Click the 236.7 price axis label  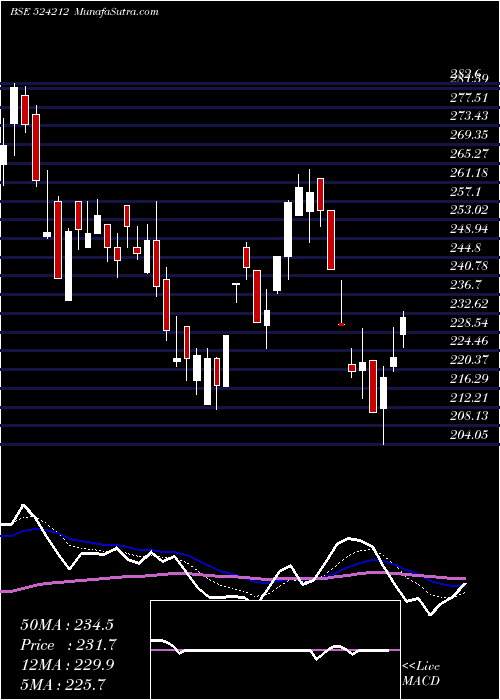click(466, 285)
